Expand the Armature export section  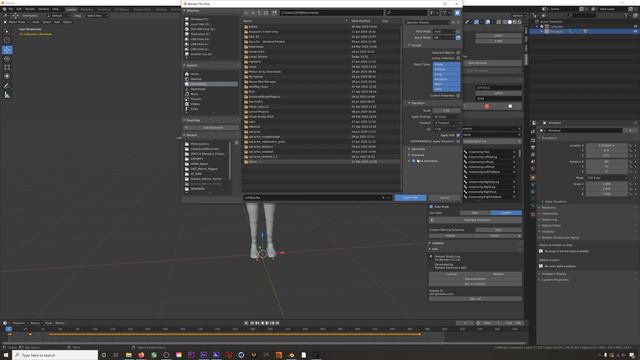(417, 155)
